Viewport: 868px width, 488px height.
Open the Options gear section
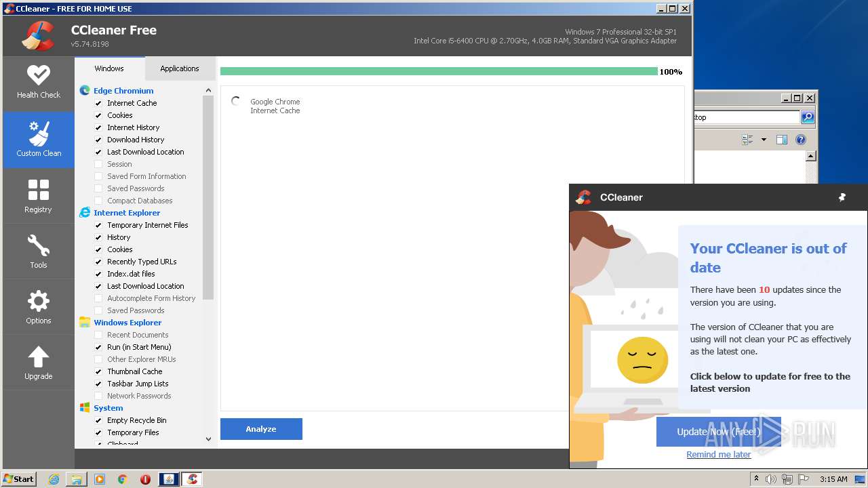coord(39,307)
